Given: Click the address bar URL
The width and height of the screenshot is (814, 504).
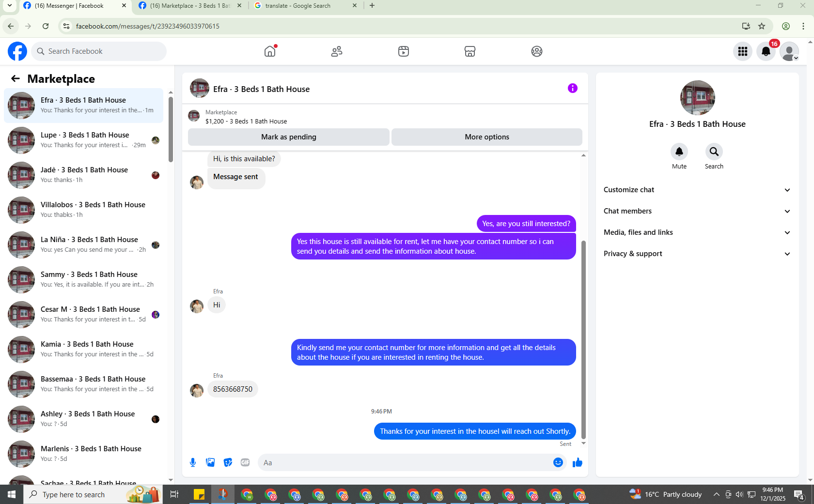Looking at the screenshot, I should coord(148,26).
